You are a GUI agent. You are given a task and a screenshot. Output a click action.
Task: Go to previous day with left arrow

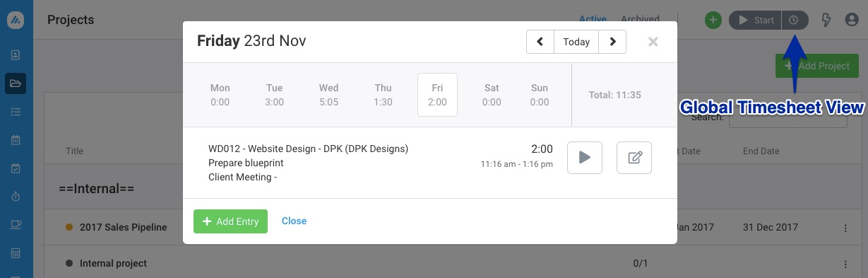click(x=540, y=42)
